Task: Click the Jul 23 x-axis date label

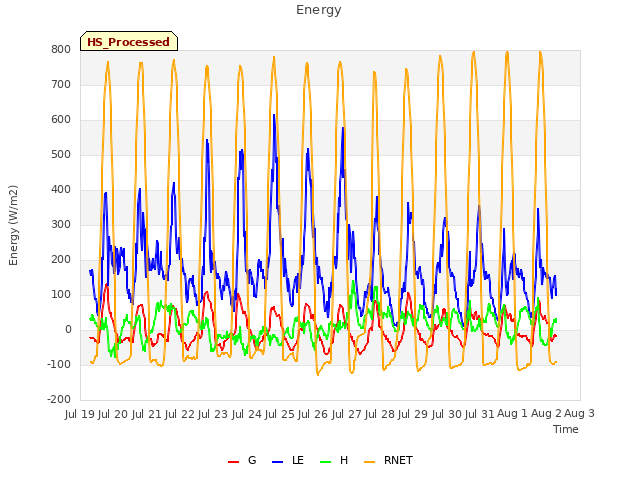Action: (213, 414)
